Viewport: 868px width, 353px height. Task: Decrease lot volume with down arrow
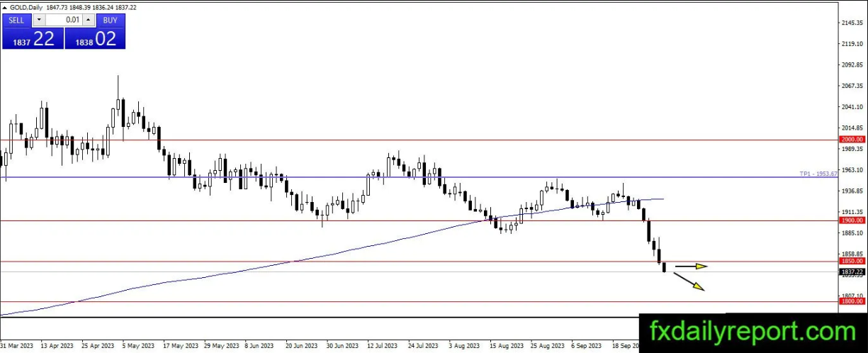click(39, 20)
